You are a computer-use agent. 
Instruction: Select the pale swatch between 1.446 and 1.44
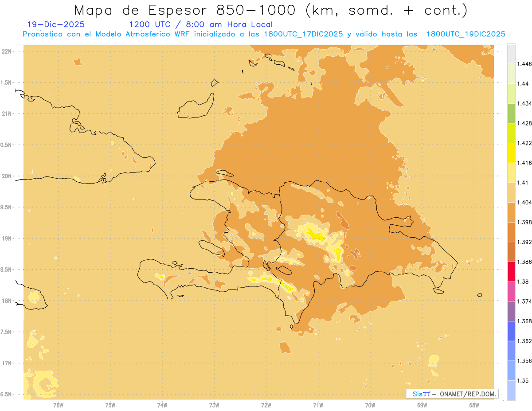pos(511,74)
